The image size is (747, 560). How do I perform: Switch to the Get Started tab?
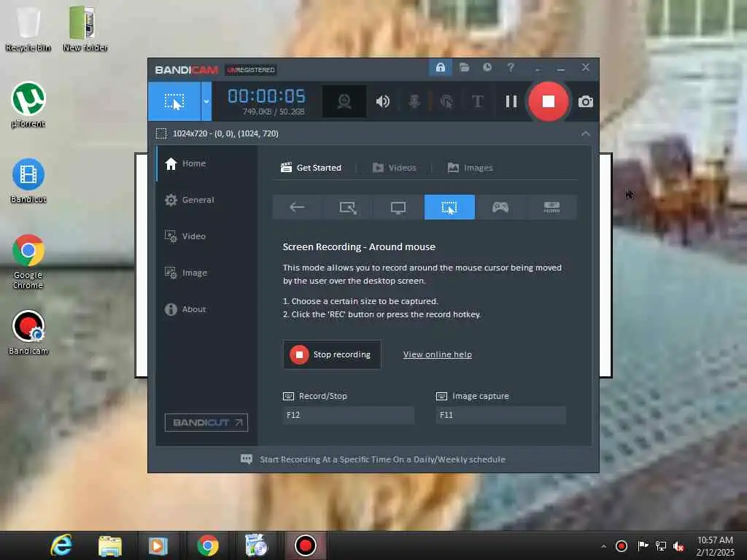(x=311, y=168)
